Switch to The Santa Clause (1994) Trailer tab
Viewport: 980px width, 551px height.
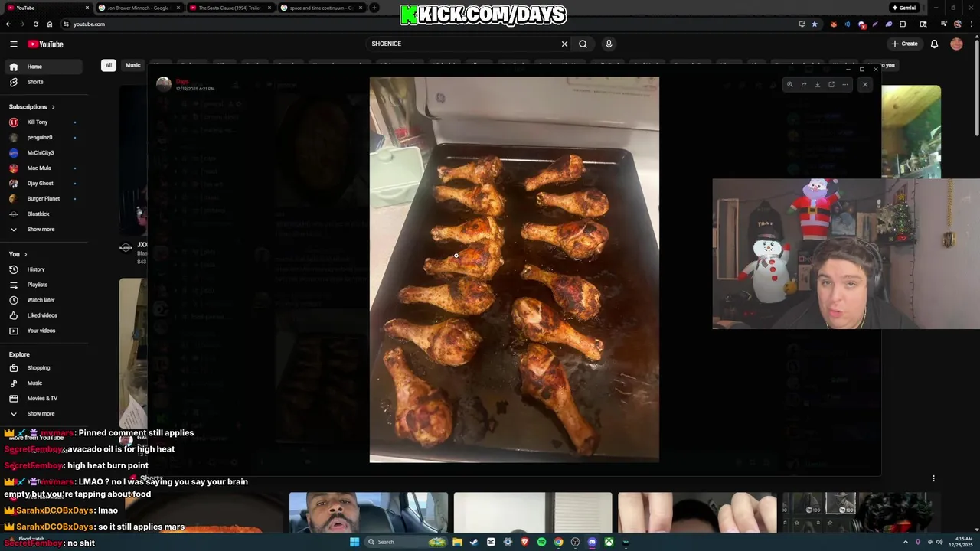click(x=230, y=8)
